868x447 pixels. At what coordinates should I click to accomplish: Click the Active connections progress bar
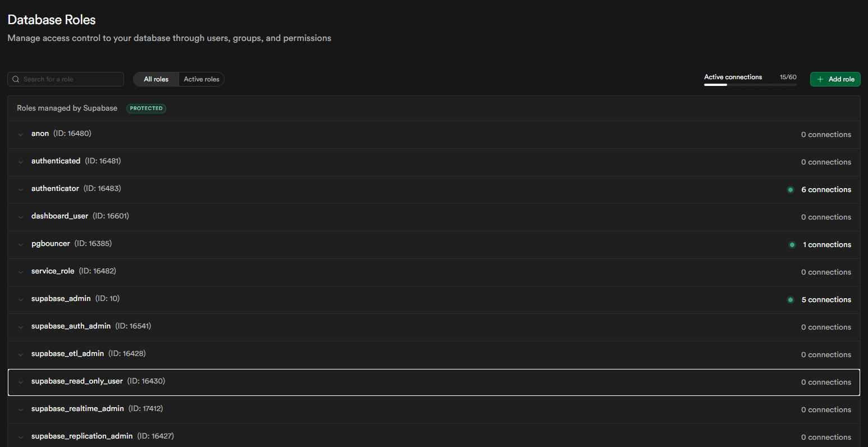click(750, 84)
